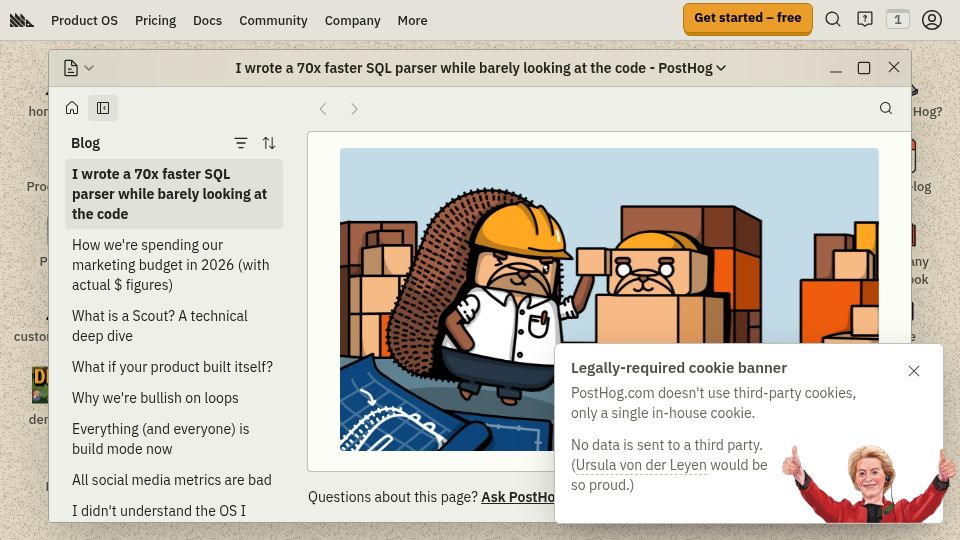Image resolution: width=960 pixels, height=540 pixels.
Task: Open 'How we're spending our marketing budget' post
Action: coord(174,265)
